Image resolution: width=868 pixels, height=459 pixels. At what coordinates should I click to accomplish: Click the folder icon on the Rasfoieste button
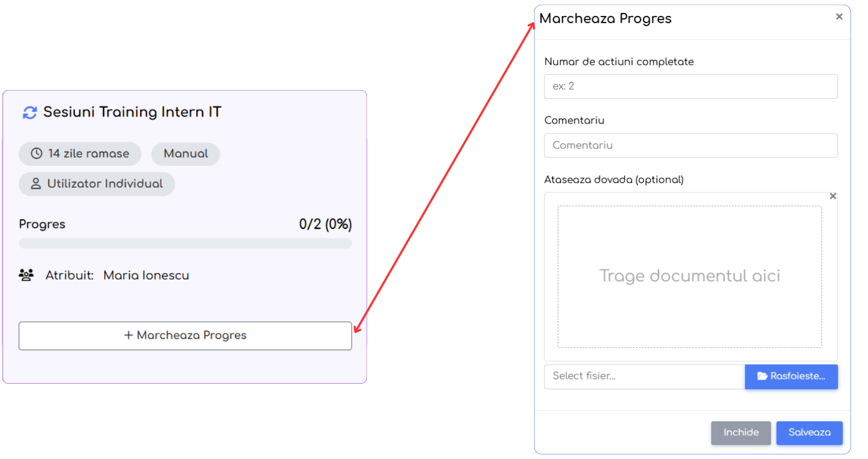coord(762,376)
